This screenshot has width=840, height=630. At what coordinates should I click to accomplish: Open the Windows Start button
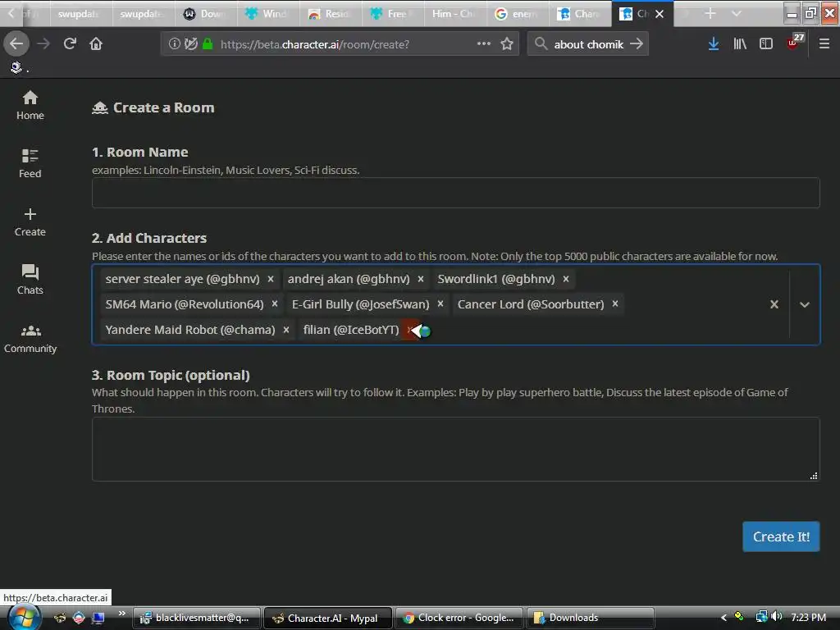(24, 617)
